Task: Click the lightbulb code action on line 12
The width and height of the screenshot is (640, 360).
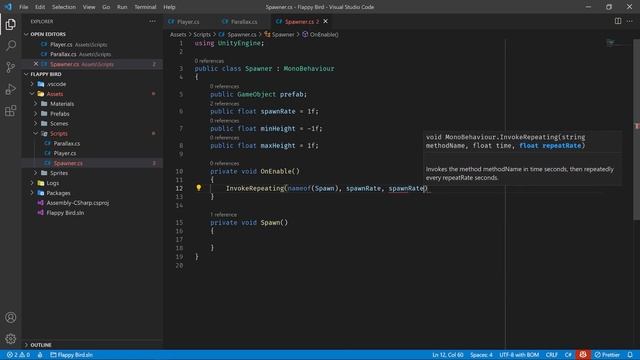Action: [x=199, y=188]
